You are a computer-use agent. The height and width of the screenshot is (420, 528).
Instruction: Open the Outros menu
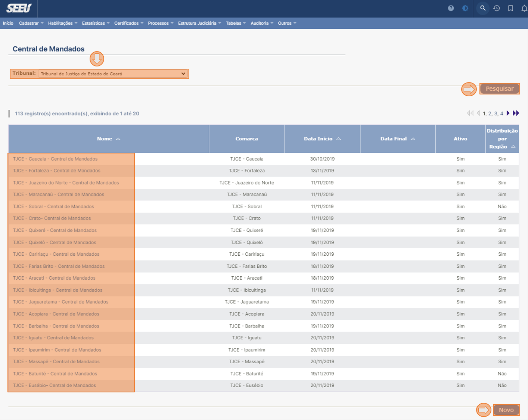click(287, 23)
